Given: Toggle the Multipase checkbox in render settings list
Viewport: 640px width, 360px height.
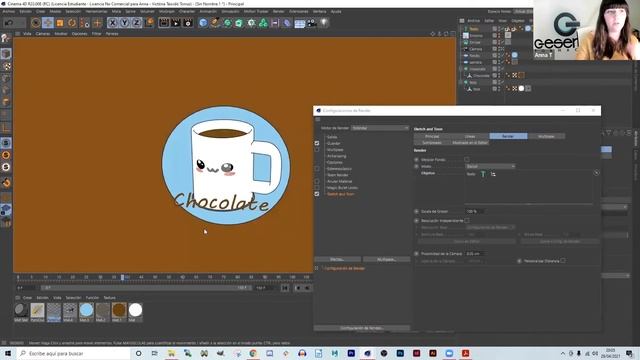Looking at the screenshot, I should [x=317, y=150].
